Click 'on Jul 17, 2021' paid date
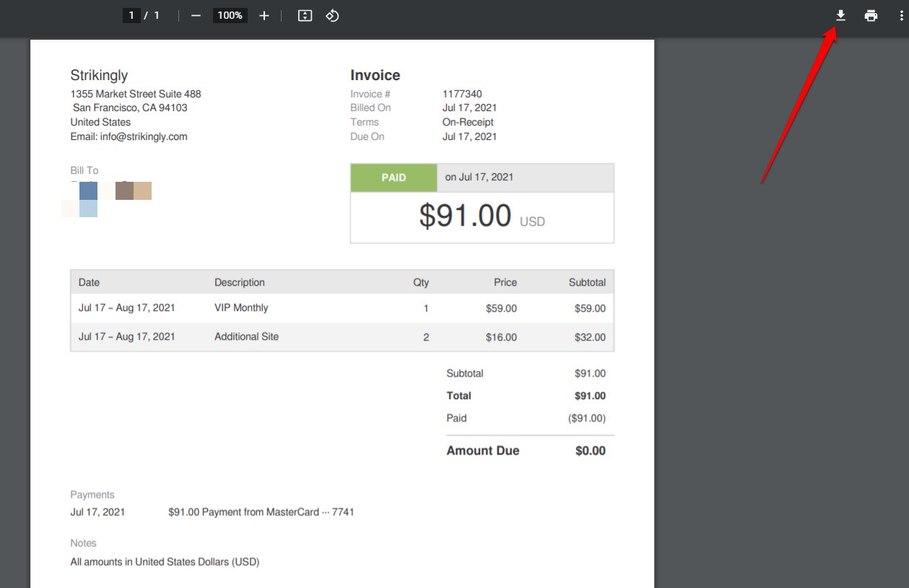The height and width of the screenshot is (588, 909). click(x=479, y=177)
